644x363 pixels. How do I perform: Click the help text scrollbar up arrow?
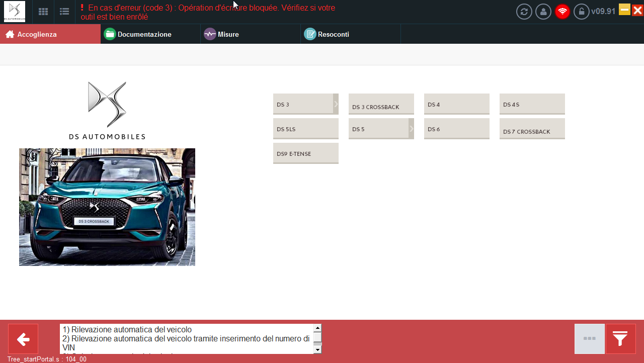317,328
